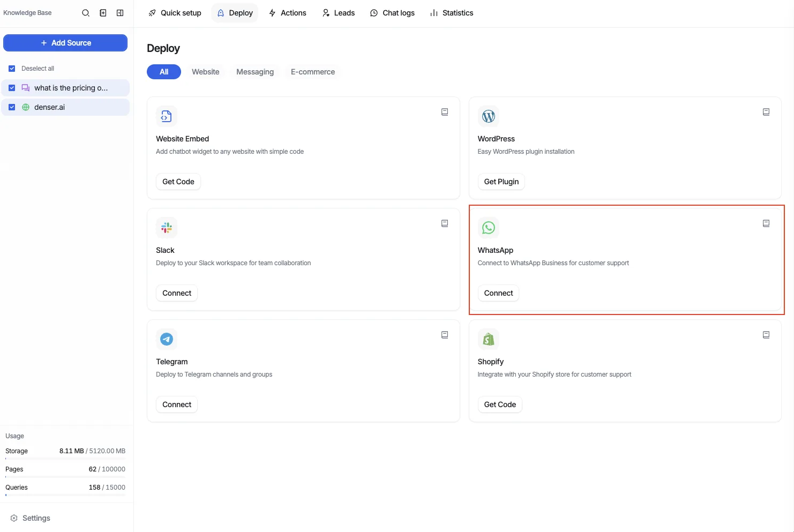Image resolution: width=794 pixels, height=532 pixels.
Task: Select the All filter pill
Action: [x=164, y=72]
